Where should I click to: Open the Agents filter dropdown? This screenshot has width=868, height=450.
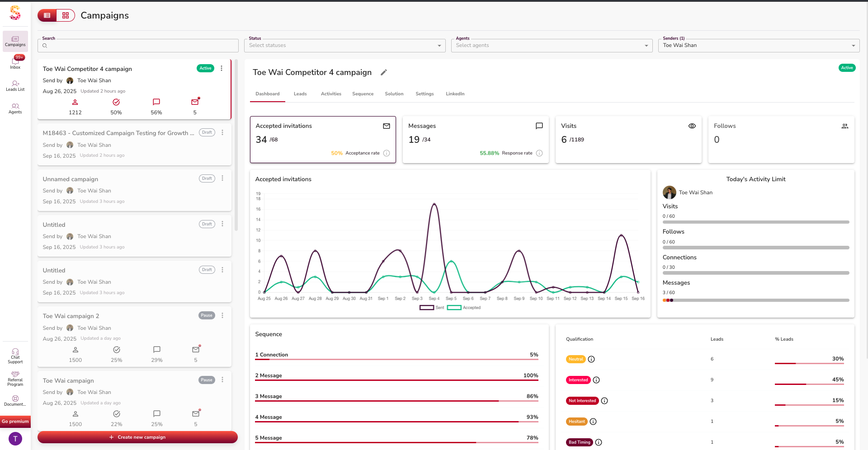(x=552, y=46)
